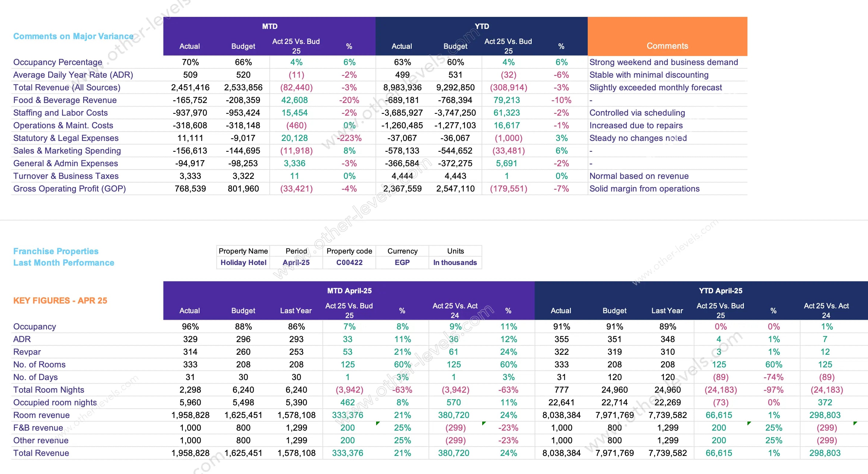The width and height of the screenshot is (868, 474).
Task: Select the 'Increased due to repairs' comment
Action: tap(636, 126)
